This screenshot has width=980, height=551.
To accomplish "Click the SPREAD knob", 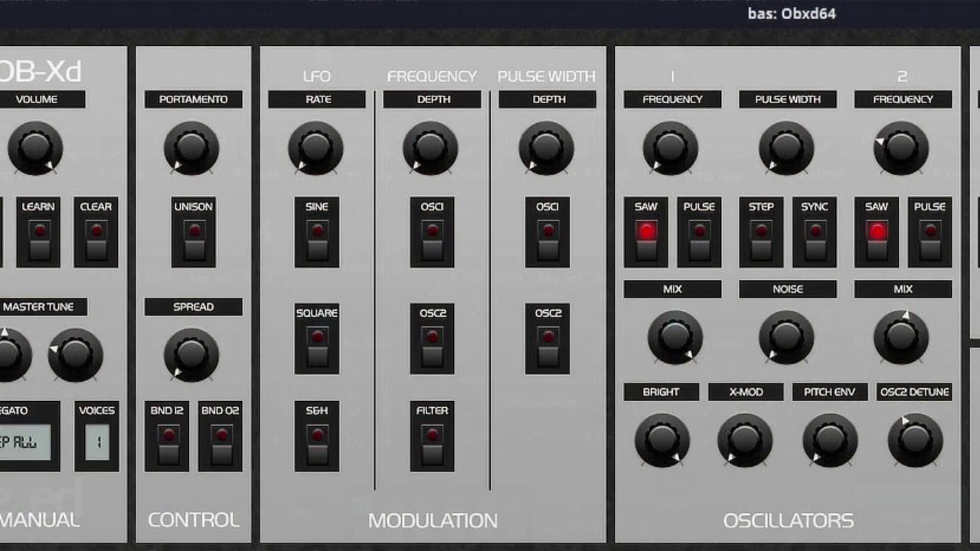I will coord(191,355).
